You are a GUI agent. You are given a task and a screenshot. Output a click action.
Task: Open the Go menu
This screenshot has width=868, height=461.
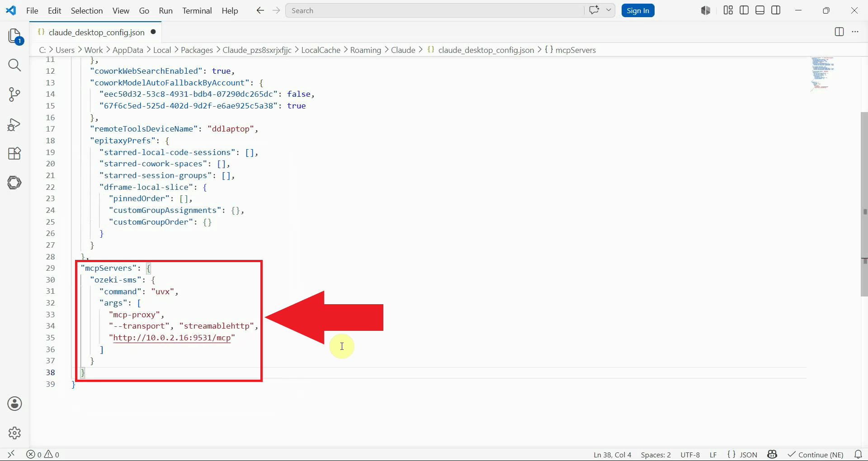144,10
